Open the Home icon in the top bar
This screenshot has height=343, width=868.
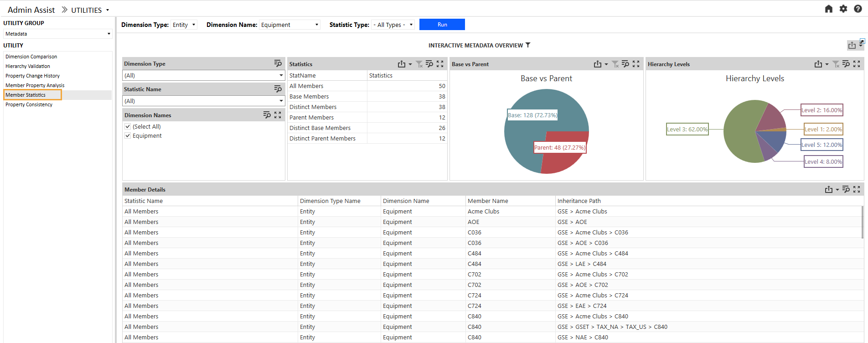coord(828,9)
